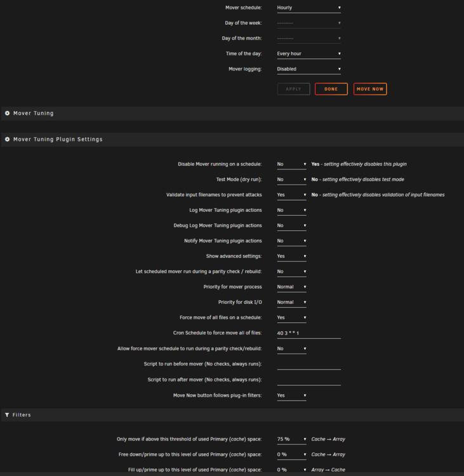Image resolution: width=464 pixels, height=476 pixels.
Task: Open Debug Log Mover Tuning plugin actions dropdown
Action: [x=291, y=225]
